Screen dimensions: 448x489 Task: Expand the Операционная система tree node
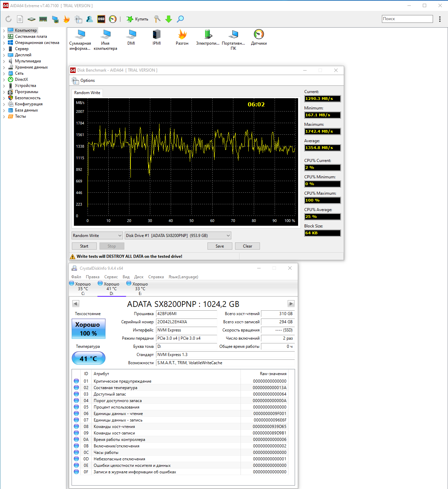[4, 43]
